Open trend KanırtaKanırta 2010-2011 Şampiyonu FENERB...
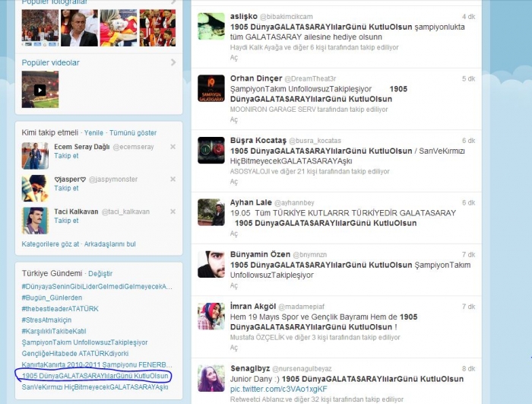532x404 pixels. [97, 364]
